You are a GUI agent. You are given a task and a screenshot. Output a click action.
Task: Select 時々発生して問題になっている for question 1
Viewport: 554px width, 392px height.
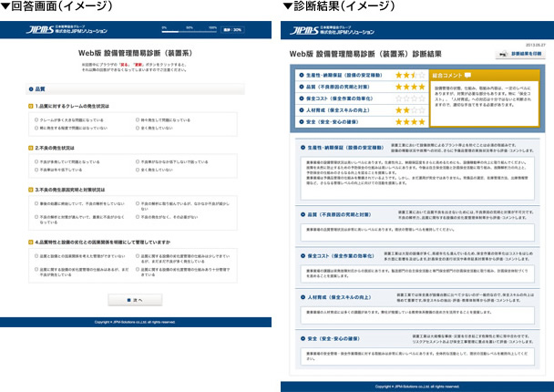[138, 119]
